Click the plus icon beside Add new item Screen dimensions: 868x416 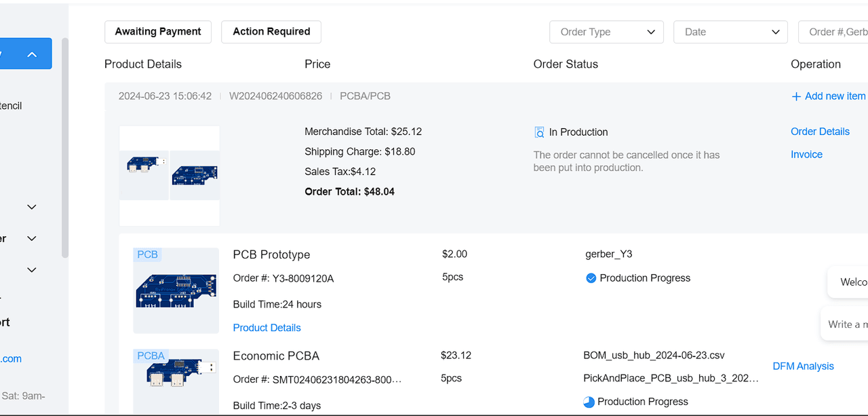click(796, 96)
